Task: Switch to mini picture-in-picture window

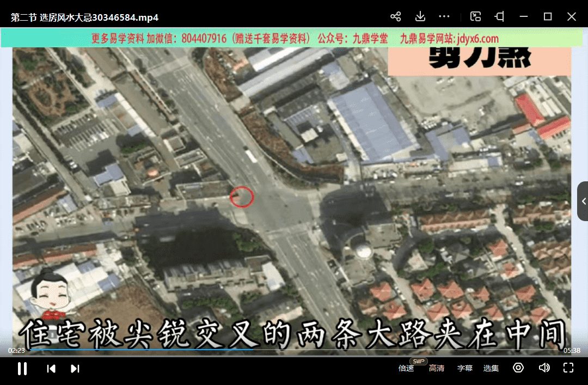Action: tap(475, 16)
